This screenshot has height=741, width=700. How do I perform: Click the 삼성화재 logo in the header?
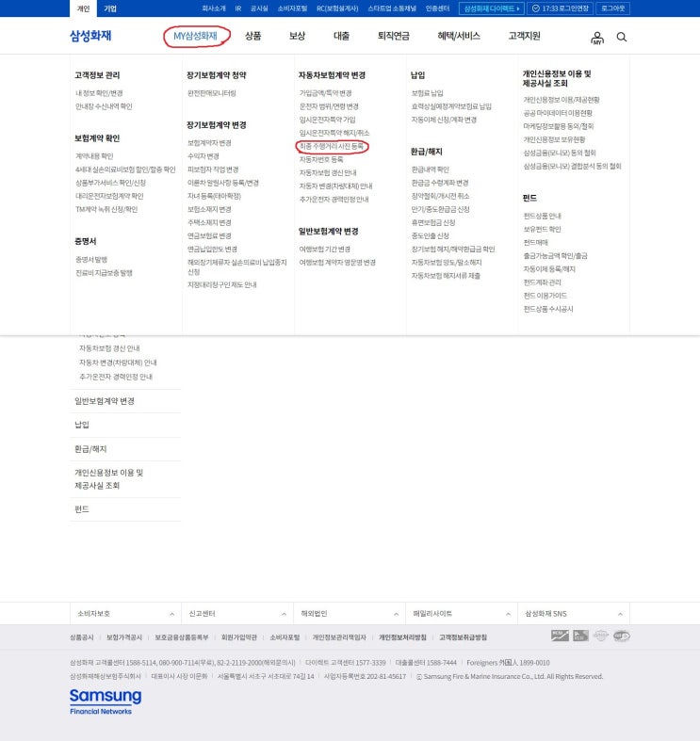pyautogui.click(x=90, y=36)
